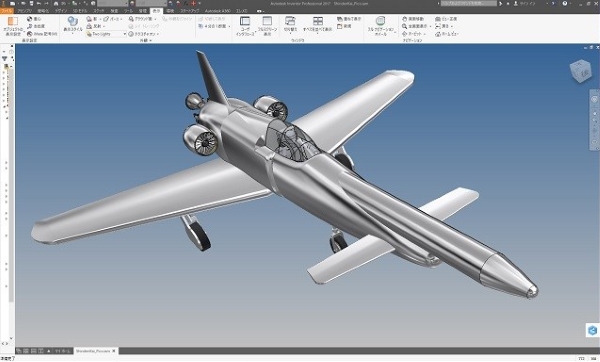The width and height of the screenshot is (600, 362).
Task: Expand the Zoom All (全画面表示) dropdown arrow
Action: click(x=430, y=26)
